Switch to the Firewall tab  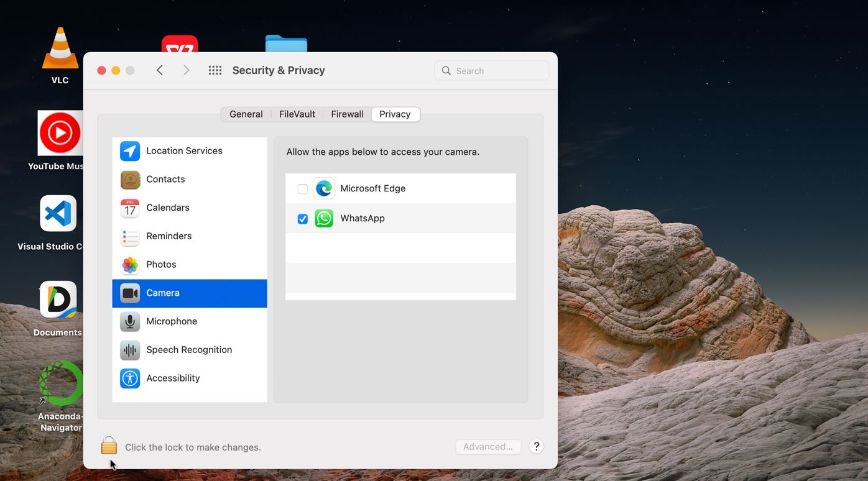pos(347,114)
